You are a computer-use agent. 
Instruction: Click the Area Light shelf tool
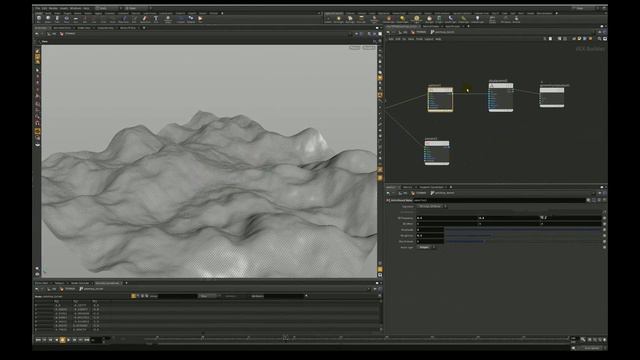(361, 19)
